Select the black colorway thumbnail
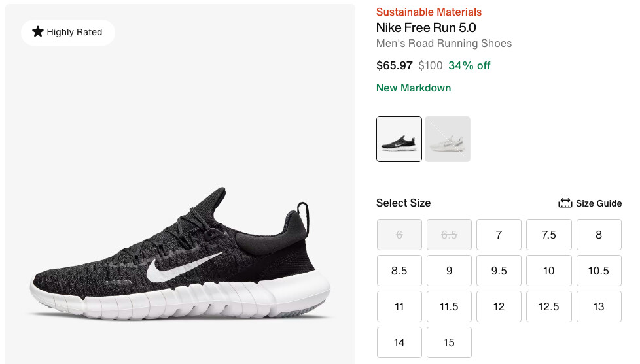640x364 pixels. [399, 139]
